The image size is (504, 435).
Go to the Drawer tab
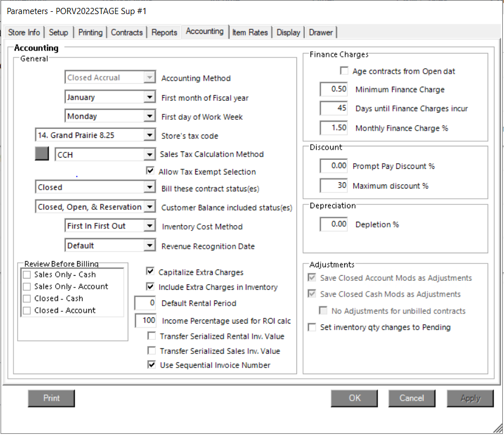tap(321, 33)
